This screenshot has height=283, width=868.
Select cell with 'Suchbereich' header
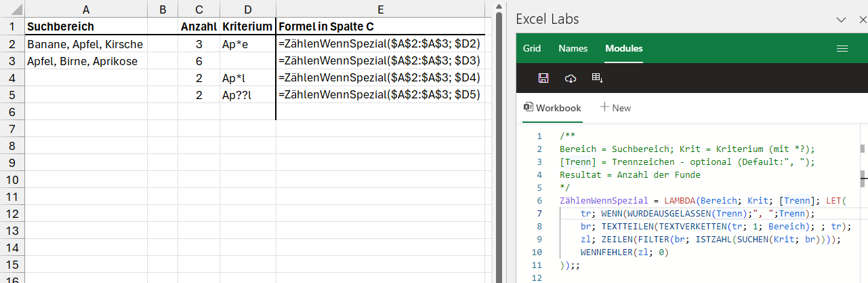point(86,27)
